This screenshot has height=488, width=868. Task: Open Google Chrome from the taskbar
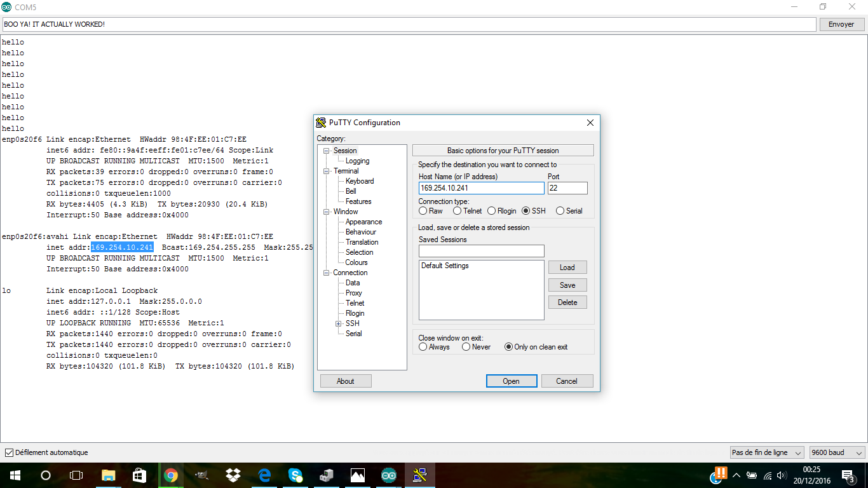pyautogui.click(x=170, y=475)
